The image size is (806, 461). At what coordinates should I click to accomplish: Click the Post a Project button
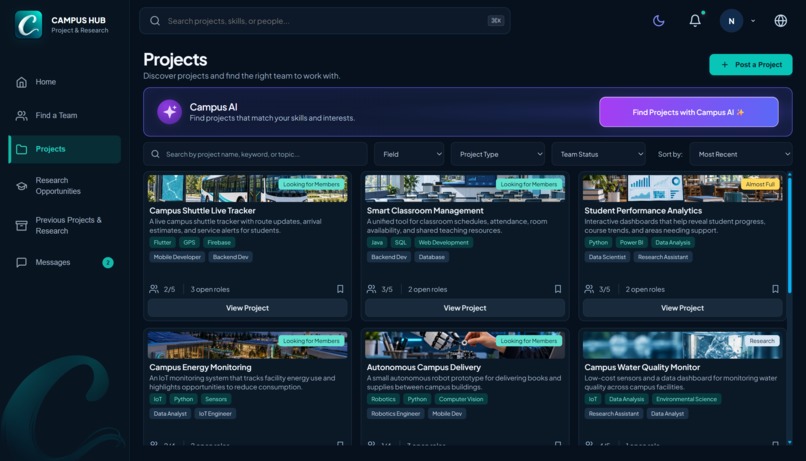click(750, 65)
